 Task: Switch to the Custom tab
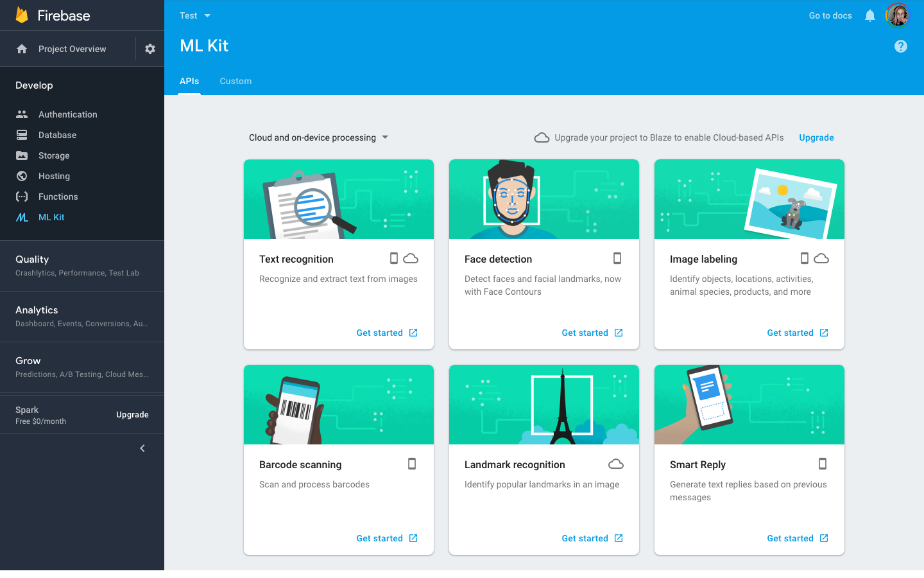coord(235,81)
